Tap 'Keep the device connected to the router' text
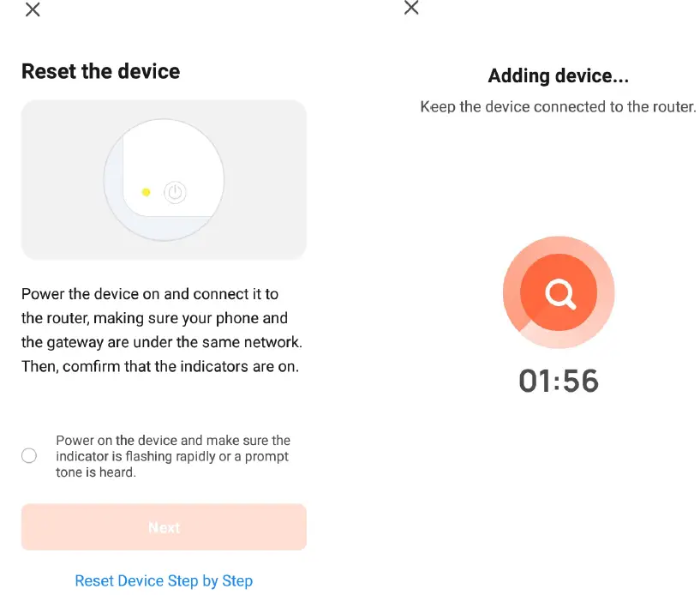 tap(558, 107)
